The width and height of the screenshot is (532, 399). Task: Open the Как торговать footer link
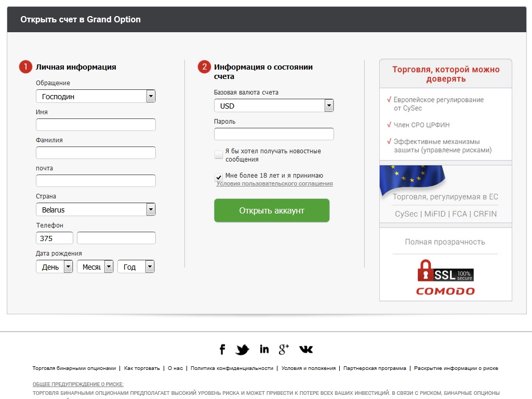[142, 368]
